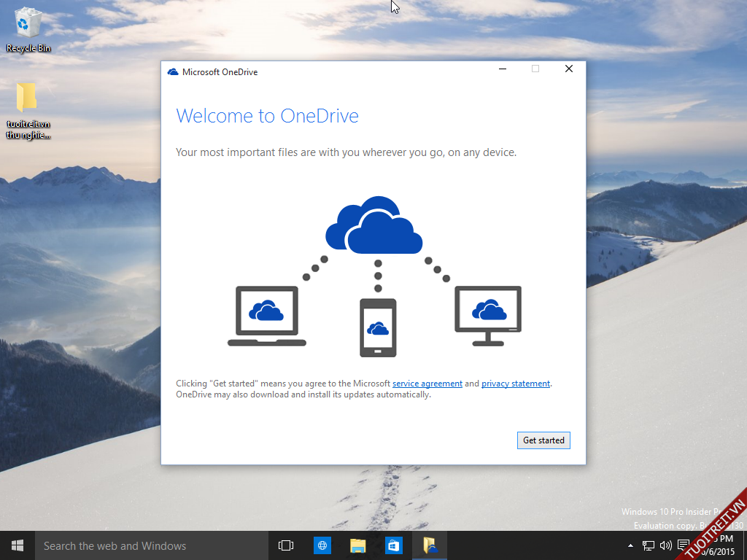Click the large blue cloud illustration
Screen dimensions: 747x560
point(374,225)
